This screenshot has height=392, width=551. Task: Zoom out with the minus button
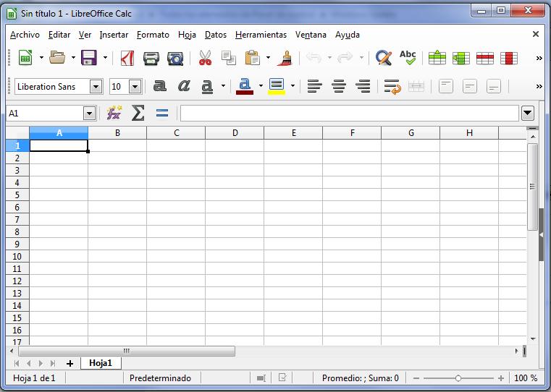(416, 378)
